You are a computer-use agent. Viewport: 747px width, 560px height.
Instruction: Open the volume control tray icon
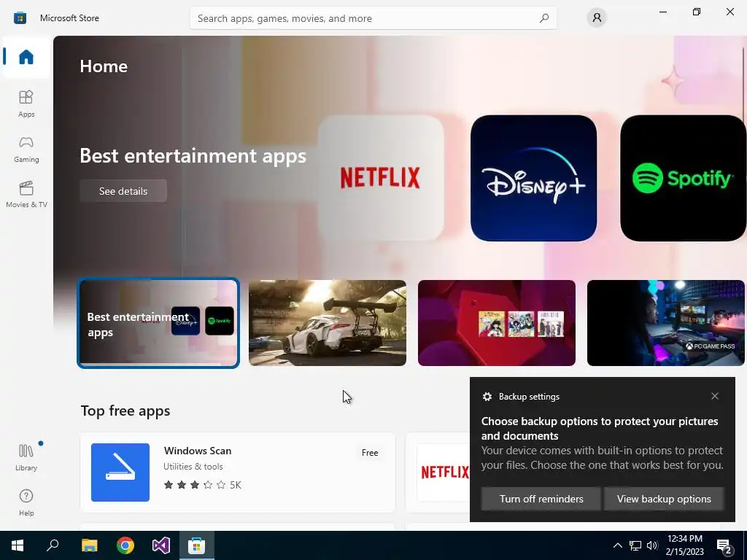tap(652, 545)
